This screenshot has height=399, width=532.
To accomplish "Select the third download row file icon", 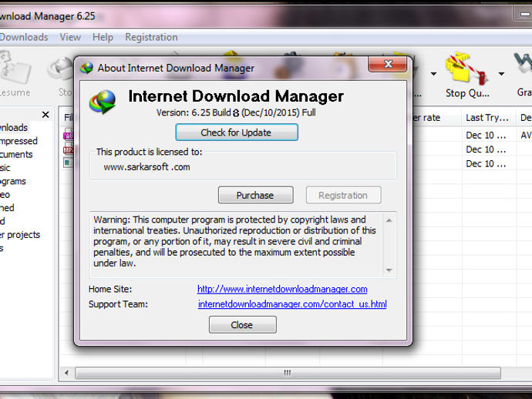I will pos(68,163).
